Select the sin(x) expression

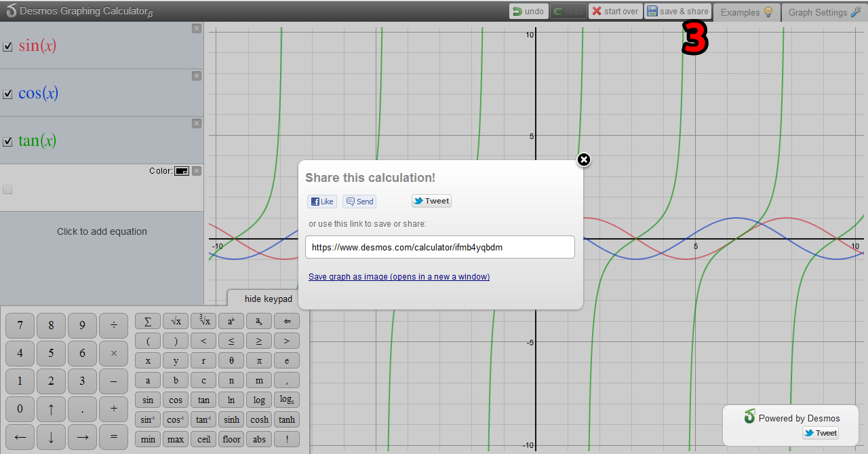tap(37, 45)
